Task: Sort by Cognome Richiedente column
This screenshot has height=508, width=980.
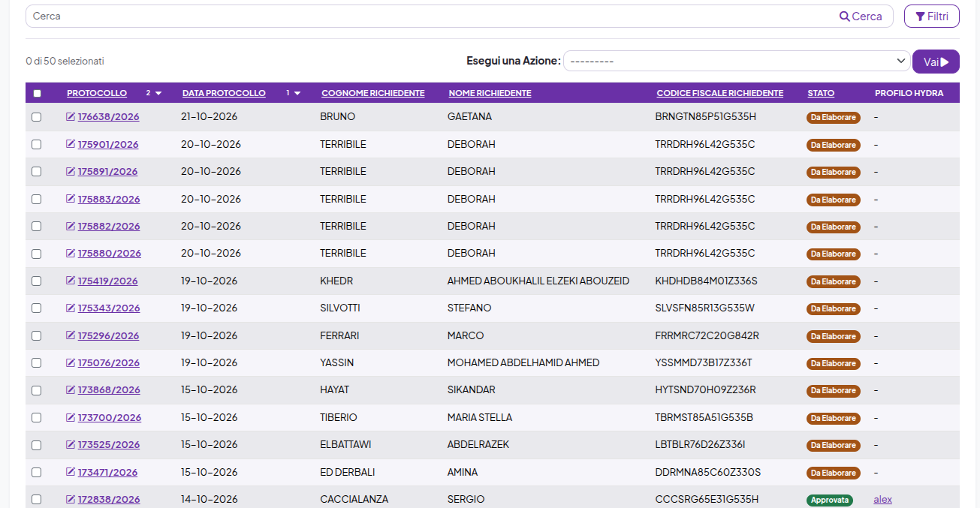Action: click(373, 93)
